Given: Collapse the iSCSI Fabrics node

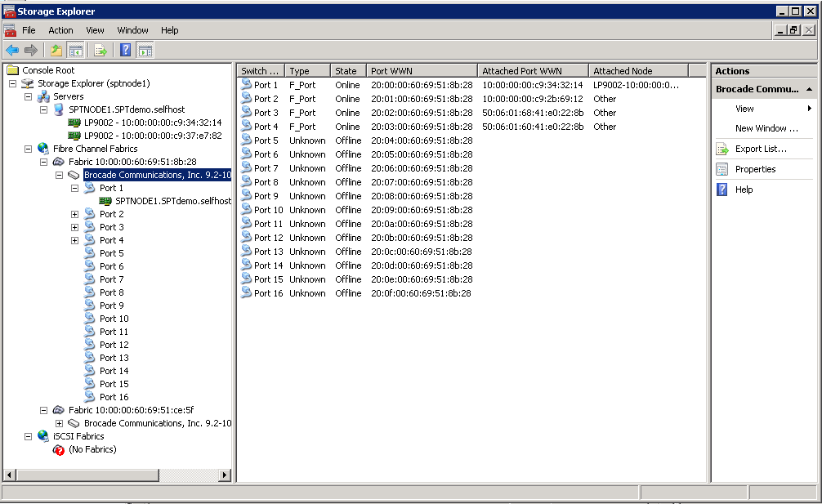Looking at the screenshot, I should pyautogui.click(x=29, y=436).
